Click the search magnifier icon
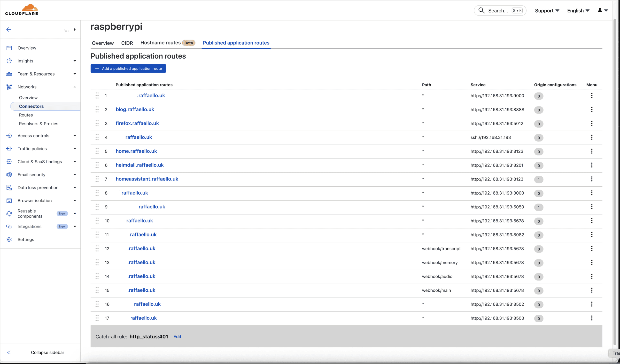The width and height of the screenshot is (620, 364). pos(481,10)
